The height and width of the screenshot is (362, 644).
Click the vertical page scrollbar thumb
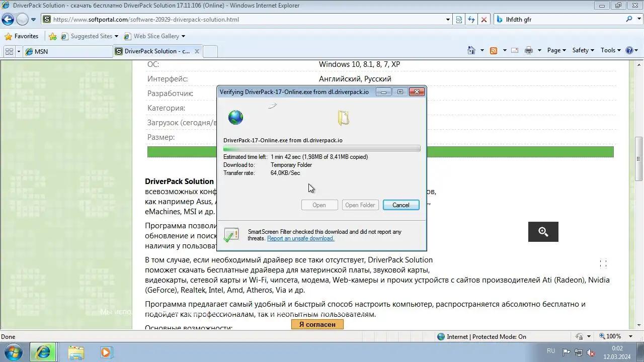[639, 158]
